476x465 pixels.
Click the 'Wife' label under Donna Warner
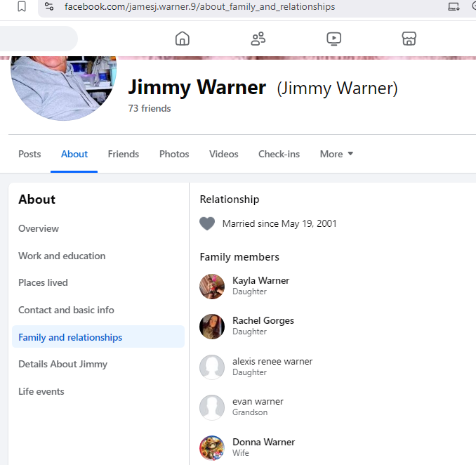tap(240, 453)
